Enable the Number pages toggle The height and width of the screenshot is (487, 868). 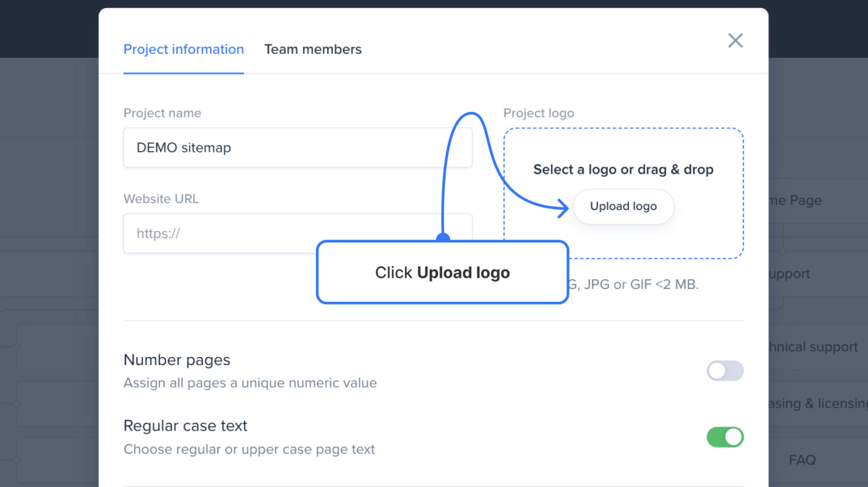725,371
